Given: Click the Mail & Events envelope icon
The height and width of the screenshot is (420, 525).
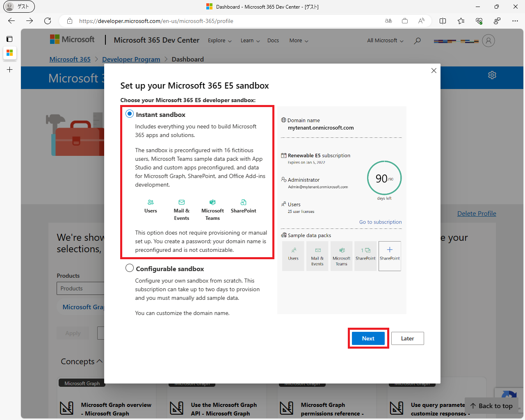Looking at the screenshot, I should click(182, 202).
